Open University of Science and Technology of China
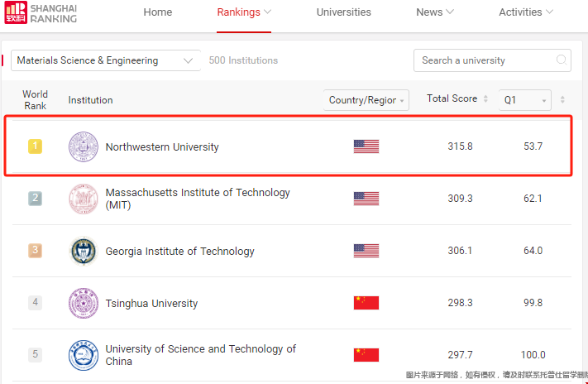This screenshot has width=588, height=384. pyautogui.click(x=201, y=355)
